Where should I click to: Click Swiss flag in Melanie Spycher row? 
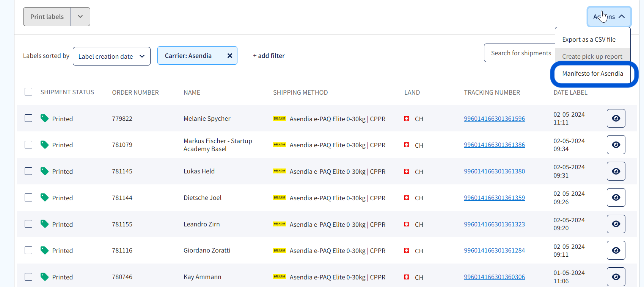[407, 119]
